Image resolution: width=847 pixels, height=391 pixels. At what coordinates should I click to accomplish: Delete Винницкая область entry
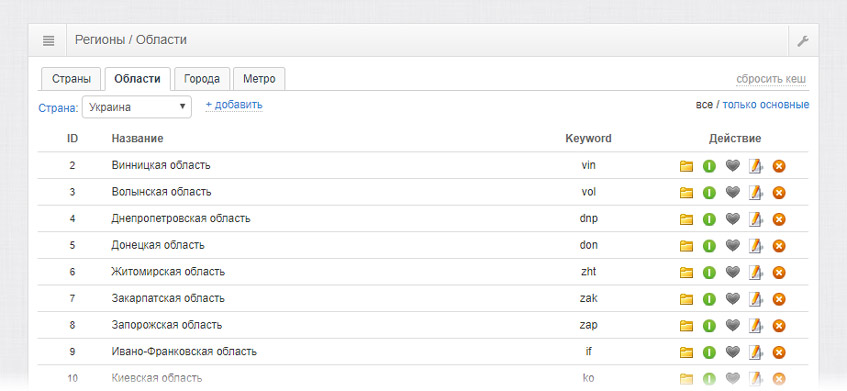pos(778,166)
